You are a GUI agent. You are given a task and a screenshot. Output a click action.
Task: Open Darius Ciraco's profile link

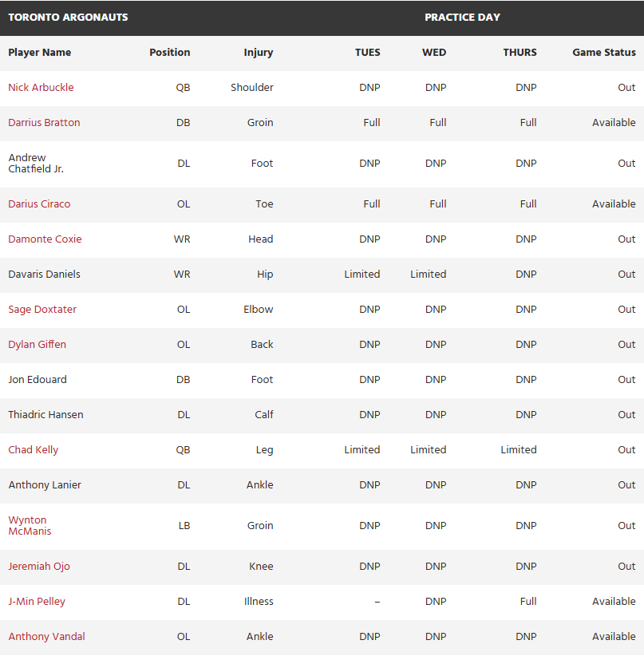click(x=39, y=204)
